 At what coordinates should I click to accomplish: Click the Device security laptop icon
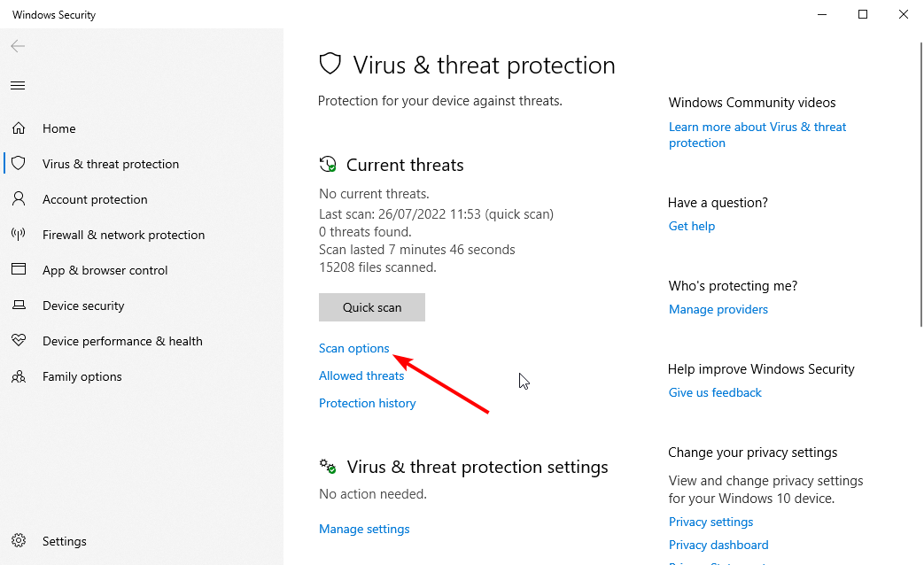[x=19, y=306]
